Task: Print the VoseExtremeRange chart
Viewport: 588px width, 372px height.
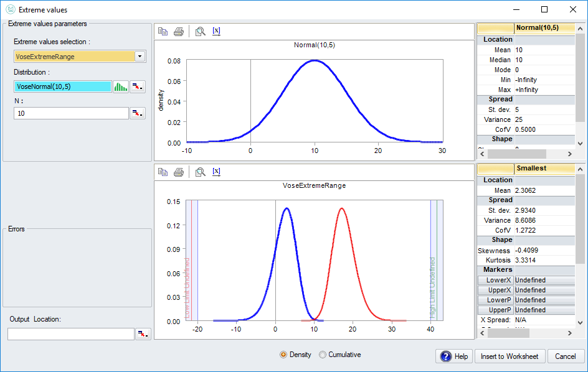Action: pyautogui.click(x=179, y=172)
